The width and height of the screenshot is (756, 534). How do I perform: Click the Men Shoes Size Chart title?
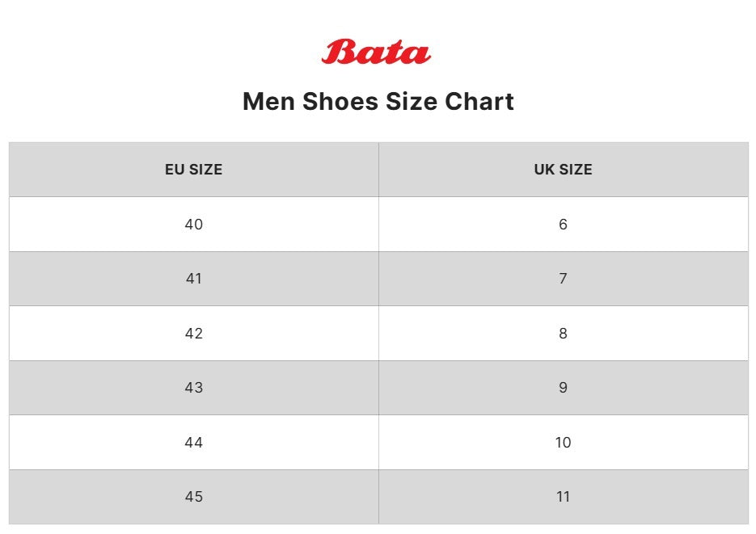click(x=378, y=102)
